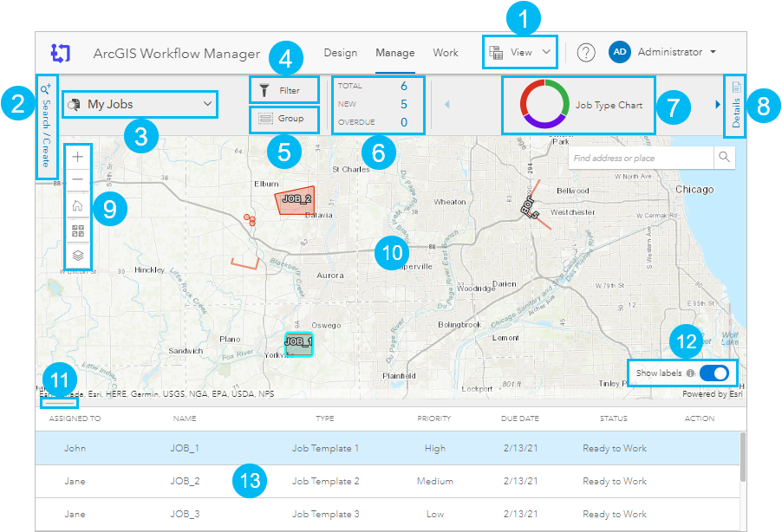
Task: Switch to the Work tab
Action: point(446,52)
